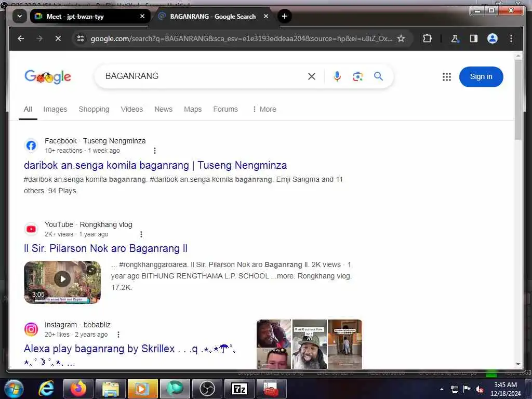Open Google apps grid

pyautogui.click(x=446, y=77)
